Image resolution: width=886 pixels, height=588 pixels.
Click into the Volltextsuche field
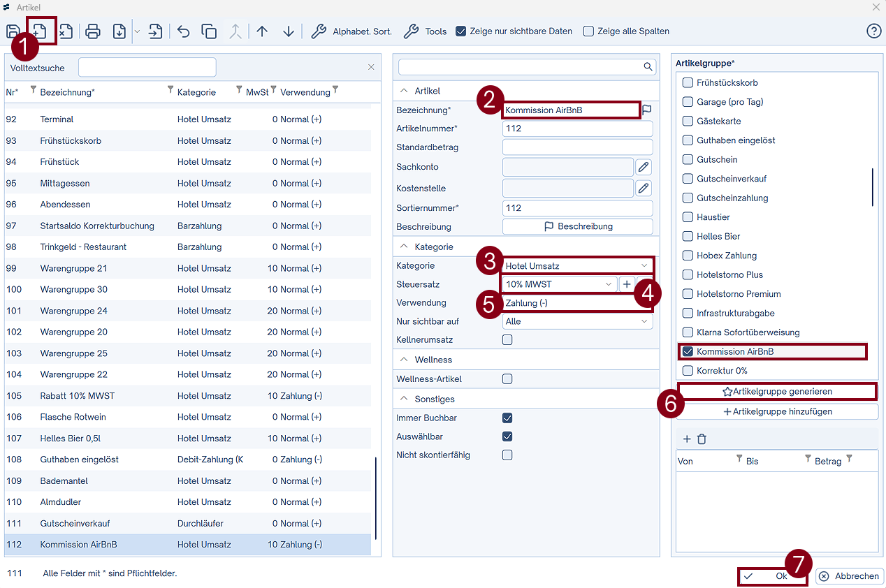pyautogui.click(x=147, y=68)
